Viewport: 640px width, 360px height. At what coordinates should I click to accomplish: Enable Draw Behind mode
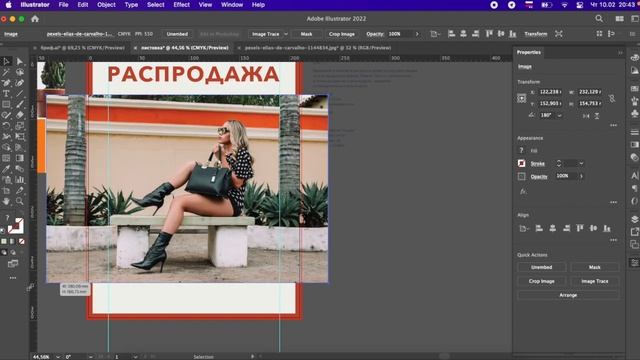click(x=13, y=253)
